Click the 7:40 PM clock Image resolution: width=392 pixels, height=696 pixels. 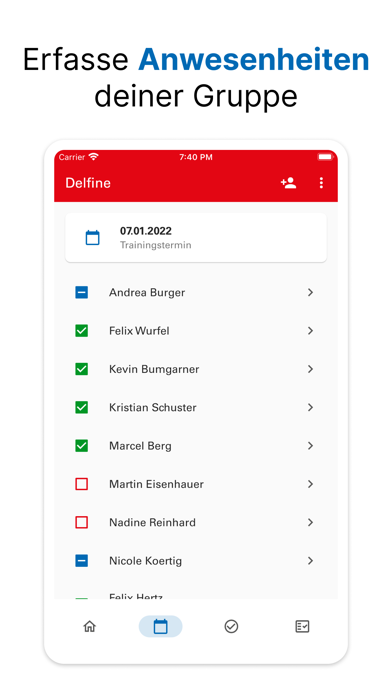196,157
